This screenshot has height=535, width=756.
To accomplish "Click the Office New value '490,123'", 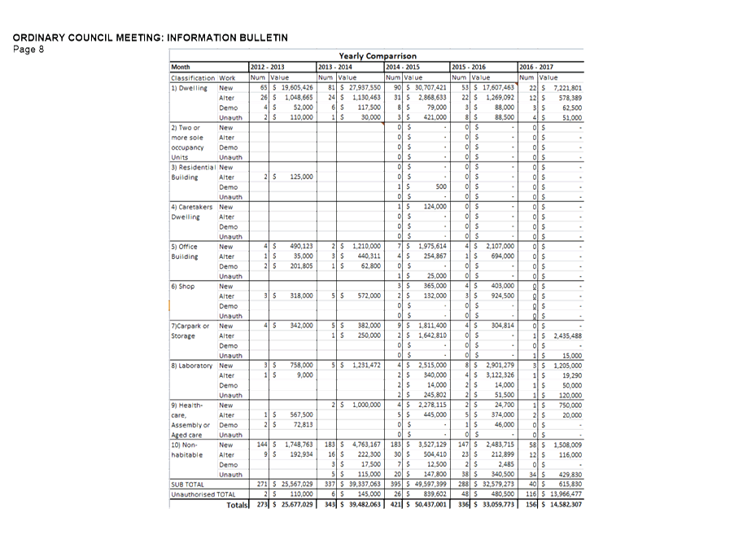I will click(x=302, y=246).
